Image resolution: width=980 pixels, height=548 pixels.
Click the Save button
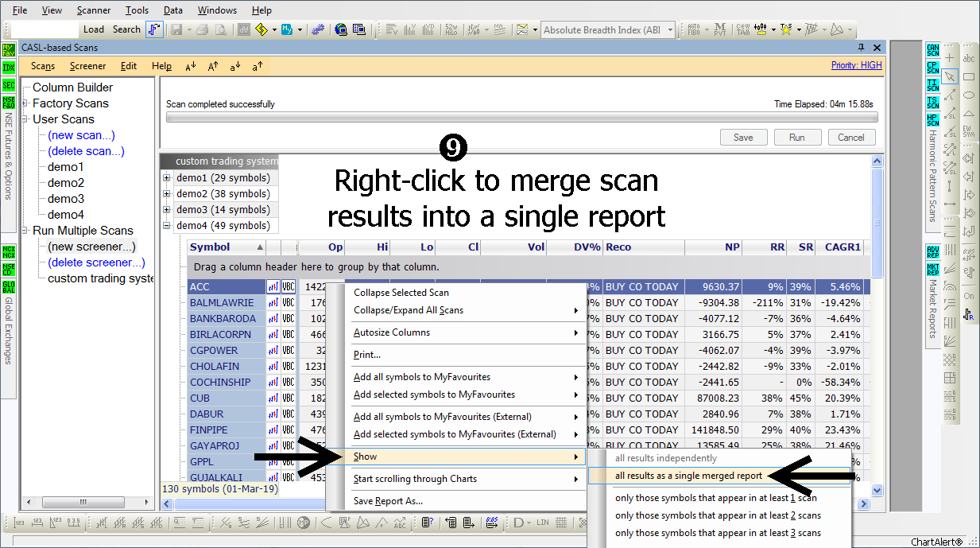(743, 138)
